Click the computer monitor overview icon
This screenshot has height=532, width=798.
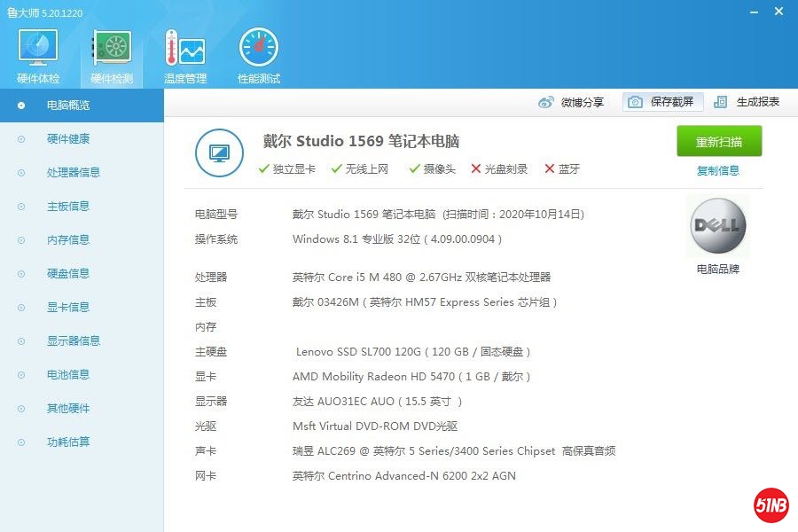coord(218,153)
